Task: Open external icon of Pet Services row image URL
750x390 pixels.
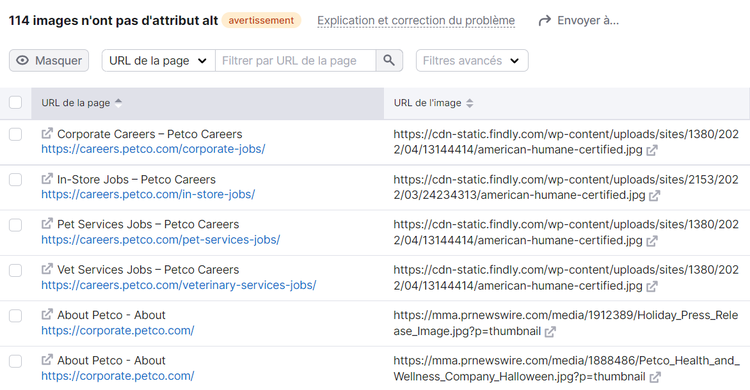Action: tap(651, 241)
